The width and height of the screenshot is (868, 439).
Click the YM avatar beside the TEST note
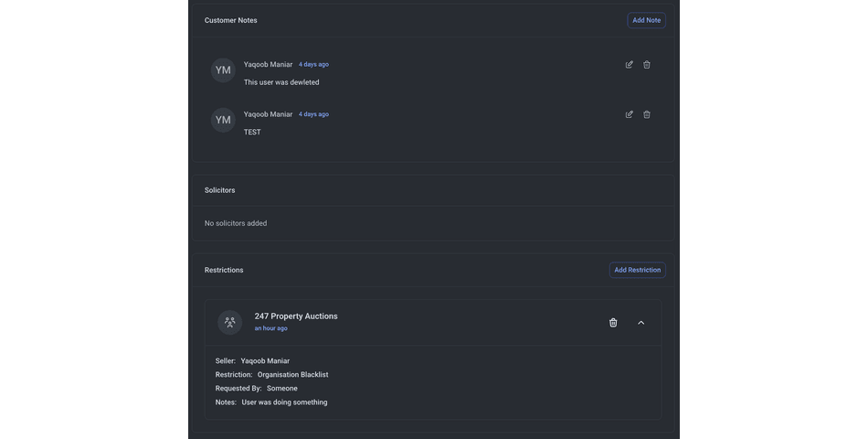[x=223, y=120]
